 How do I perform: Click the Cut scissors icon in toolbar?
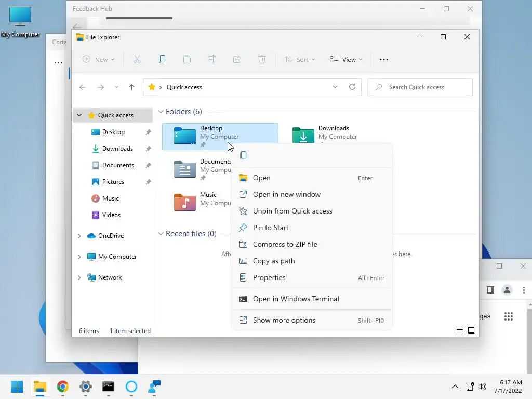click(137, 60)
